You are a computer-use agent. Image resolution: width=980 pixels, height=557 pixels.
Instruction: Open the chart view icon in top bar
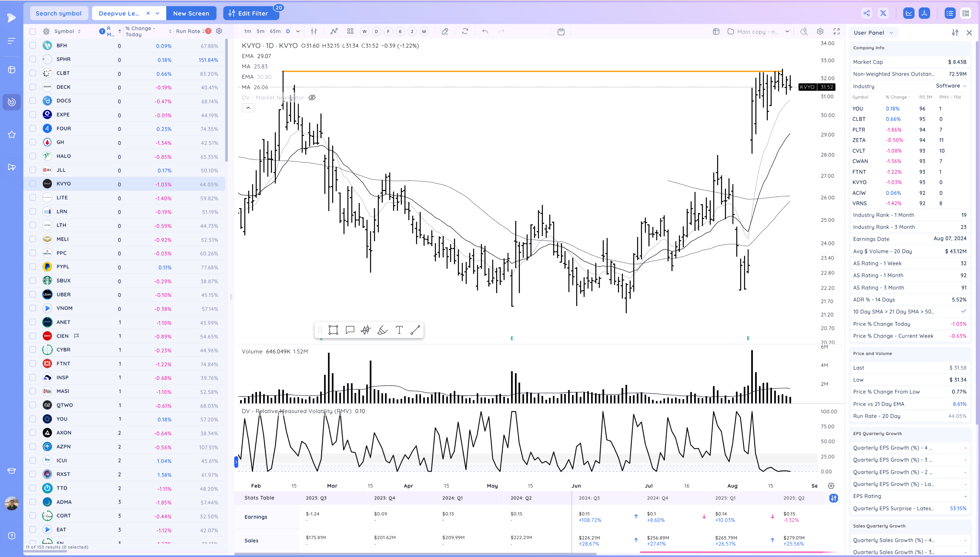(x=908, y=13)
